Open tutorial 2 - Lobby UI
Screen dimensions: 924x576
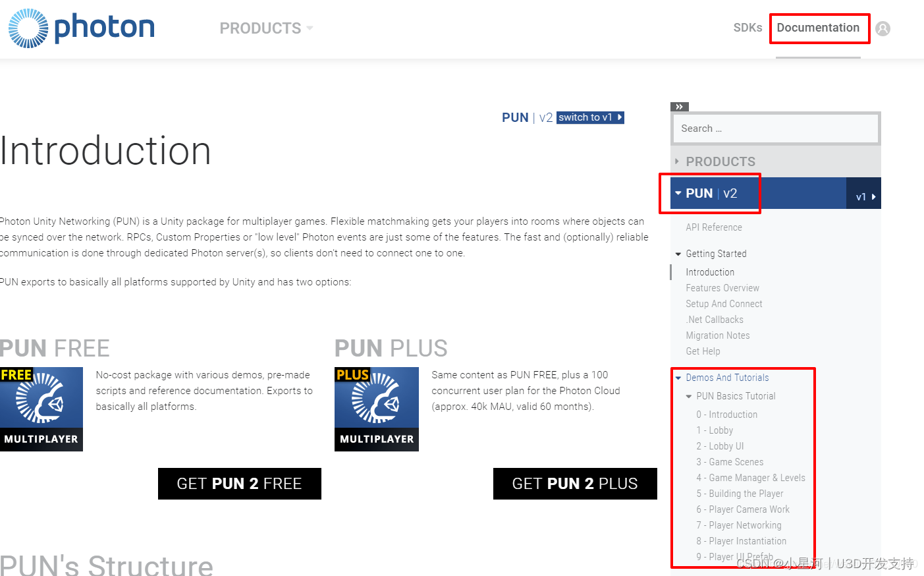pos(720,446)
